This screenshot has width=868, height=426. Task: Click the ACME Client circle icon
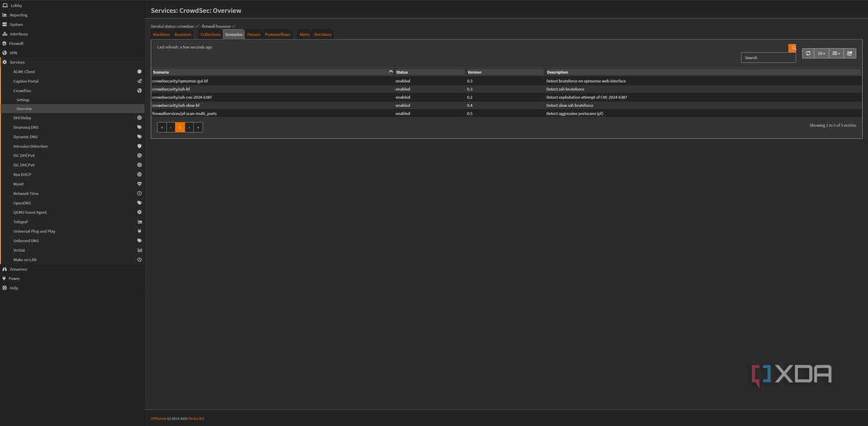tap(139, 72)
